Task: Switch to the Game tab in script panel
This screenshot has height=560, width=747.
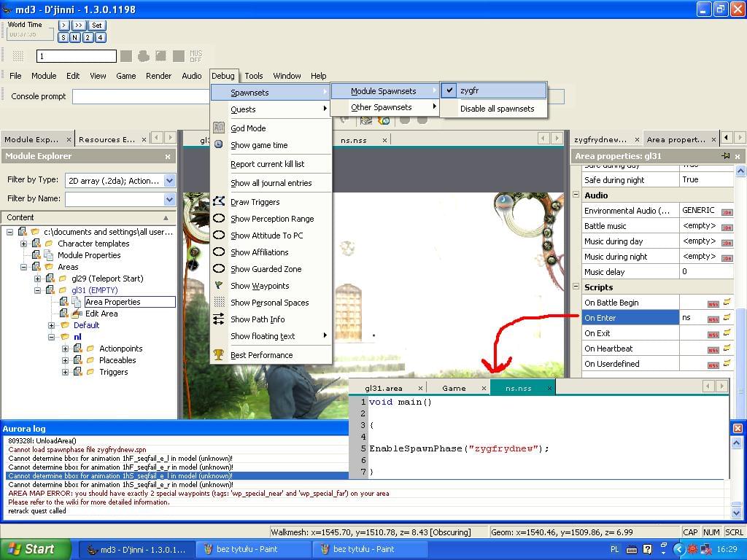Action: click(x=454, y=388)
